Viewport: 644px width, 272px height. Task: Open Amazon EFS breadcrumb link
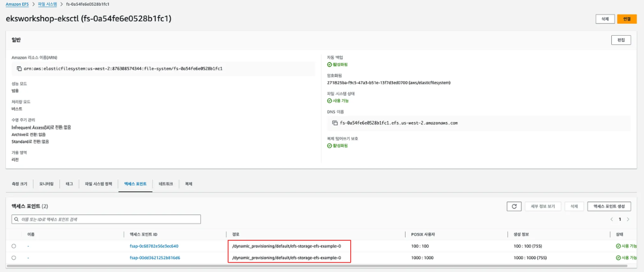click(x=17, y=4)
